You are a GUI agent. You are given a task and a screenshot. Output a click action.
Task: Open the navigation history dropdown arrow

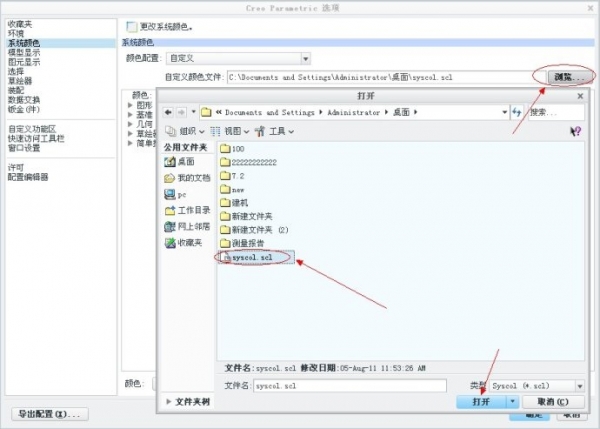point(193,112)
